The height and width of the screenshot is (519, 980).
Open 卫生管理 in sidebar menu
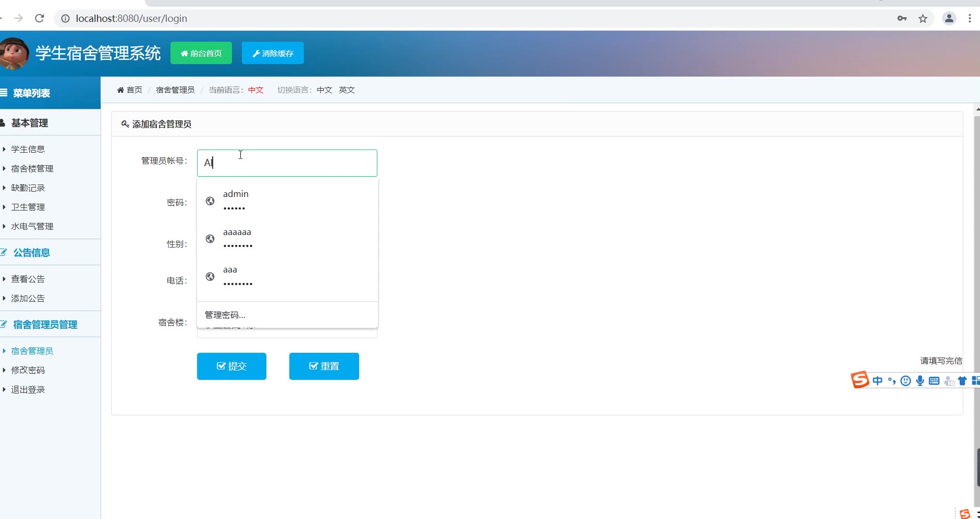point(28,207)
